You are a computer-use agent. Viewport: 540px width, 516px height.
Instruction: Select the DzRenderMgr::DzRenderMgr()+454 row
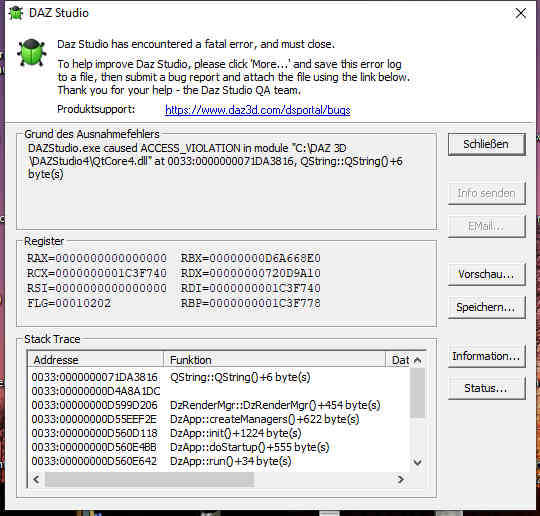(x=220, y=405)
